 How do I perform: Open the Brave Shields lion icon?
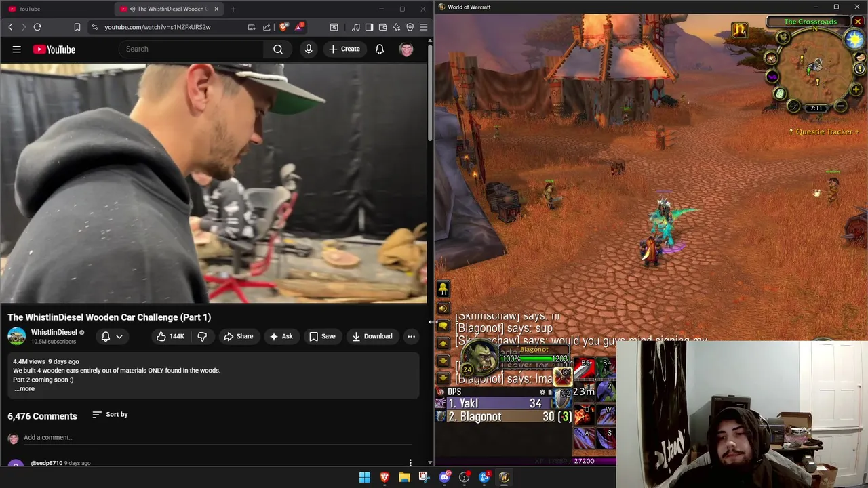(283, 27)
